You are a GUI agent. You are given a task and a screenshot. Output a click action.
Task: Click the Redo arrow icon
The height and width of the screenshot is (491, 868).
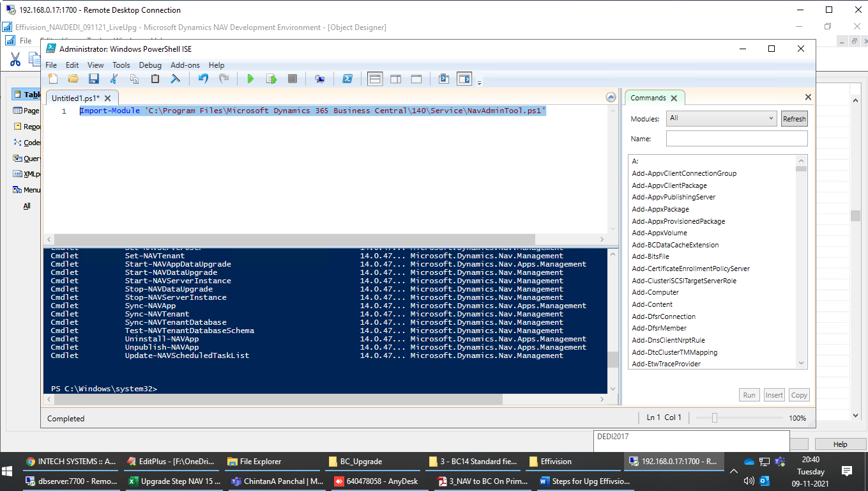point(224,79)
